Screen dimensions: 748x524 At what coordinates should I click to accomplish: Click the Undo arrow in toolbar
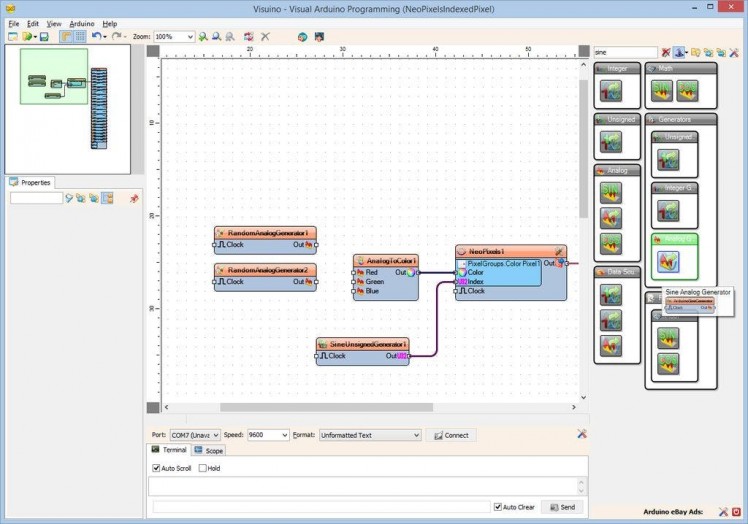96,37
